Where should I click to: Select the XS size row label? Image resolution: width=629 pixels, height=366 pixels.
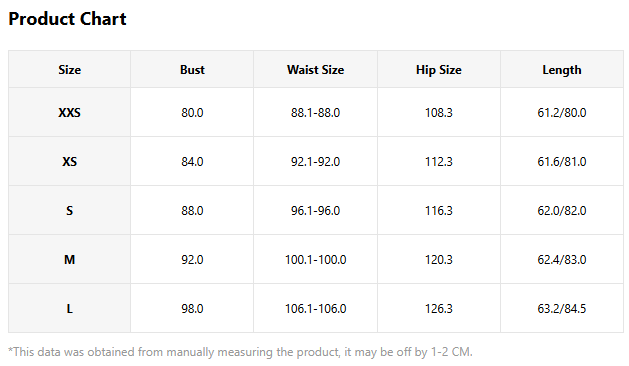(69, 161)
